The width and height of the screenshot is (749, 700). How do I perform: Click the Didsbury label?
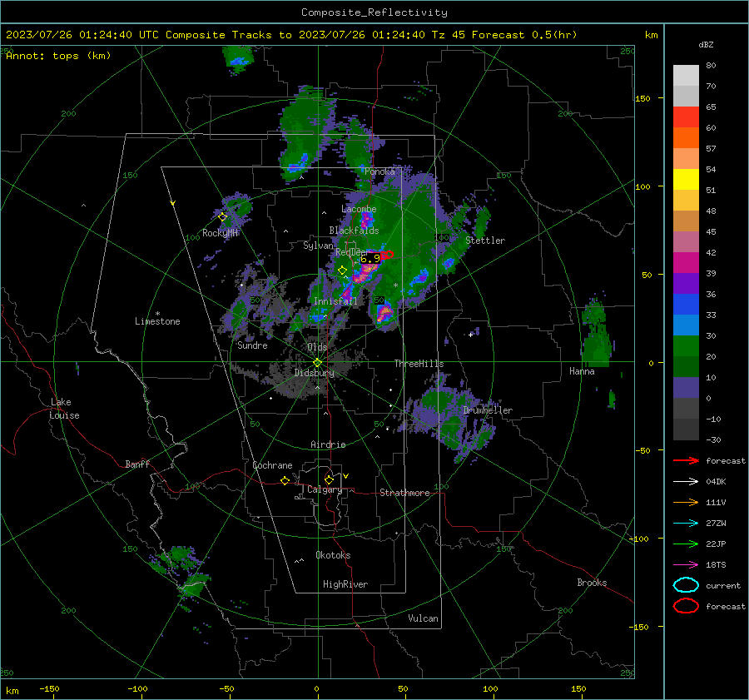pyautogui.click(x=315, y=373)
